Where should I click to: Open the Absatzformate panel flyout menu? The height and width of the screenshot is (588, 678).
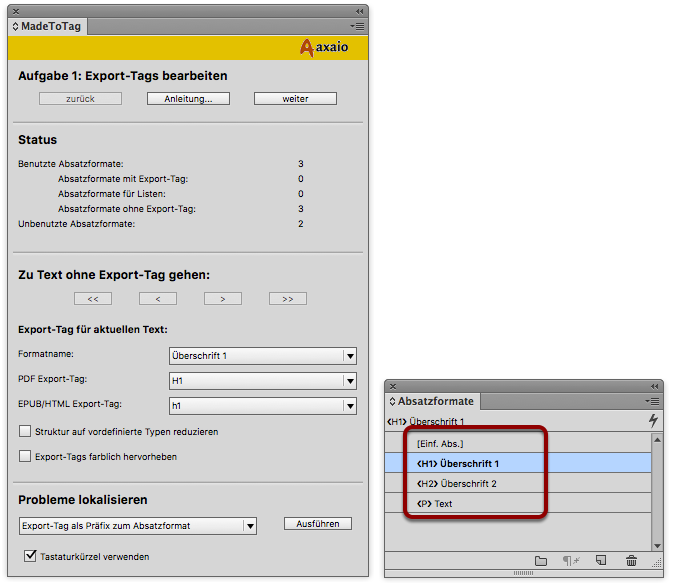click(x=653, y=402)
